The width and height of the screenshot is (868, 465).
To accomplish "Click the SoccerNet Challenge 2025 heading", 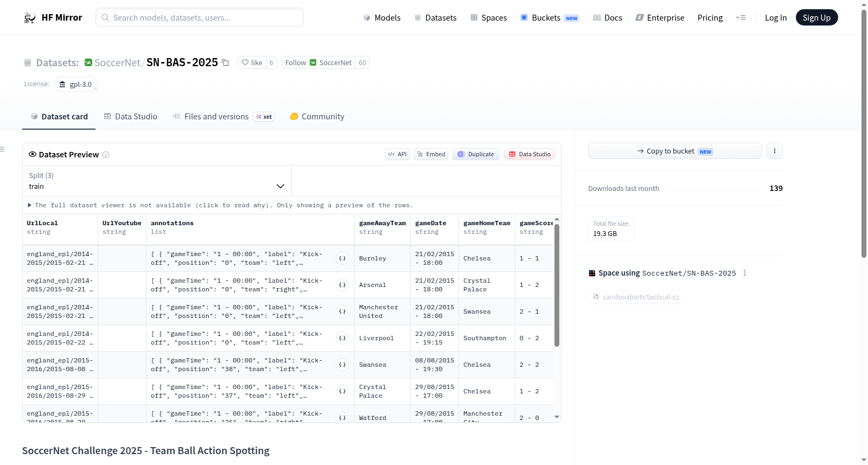I will pyautogui.click(x=146, y=451).
